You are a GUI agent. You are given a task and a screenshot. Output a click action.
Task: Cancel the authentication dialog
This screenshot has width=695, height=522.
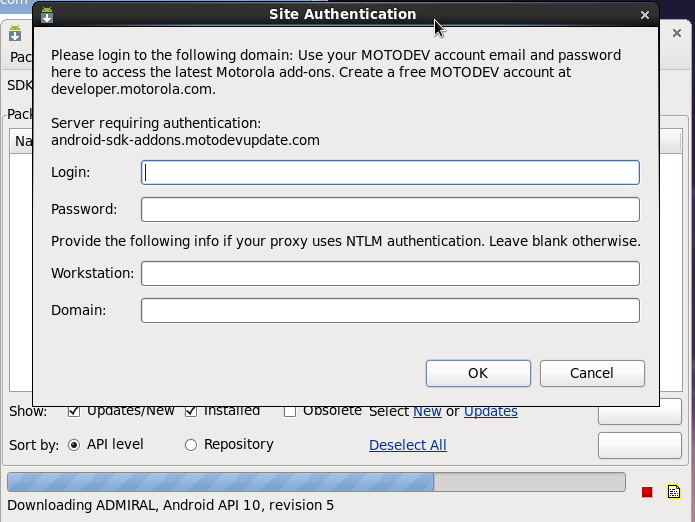tap(591, 373)
